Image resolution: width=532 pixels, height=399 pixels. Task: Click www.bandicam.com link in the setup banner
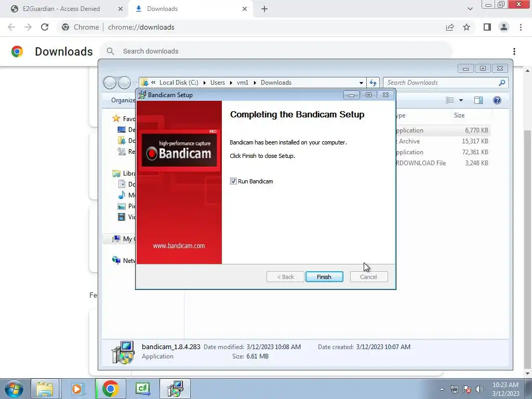[179, 246]
